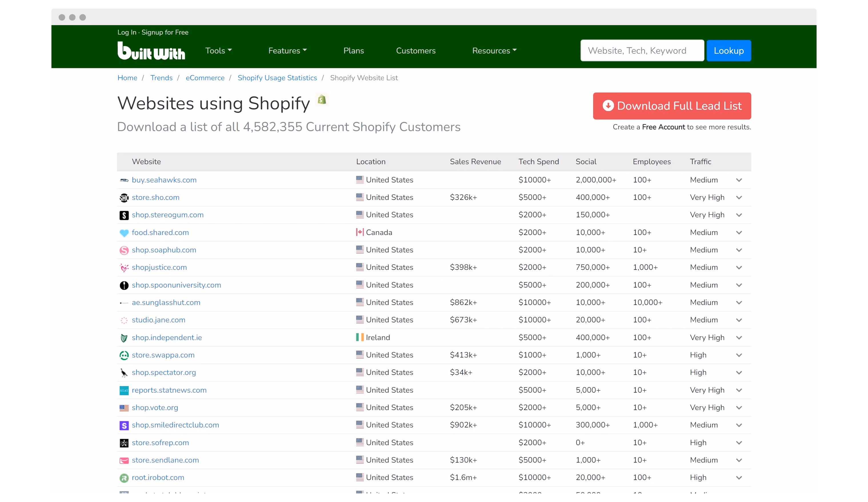Open the eCommerce breadcrumb

(x=205, y=78)
